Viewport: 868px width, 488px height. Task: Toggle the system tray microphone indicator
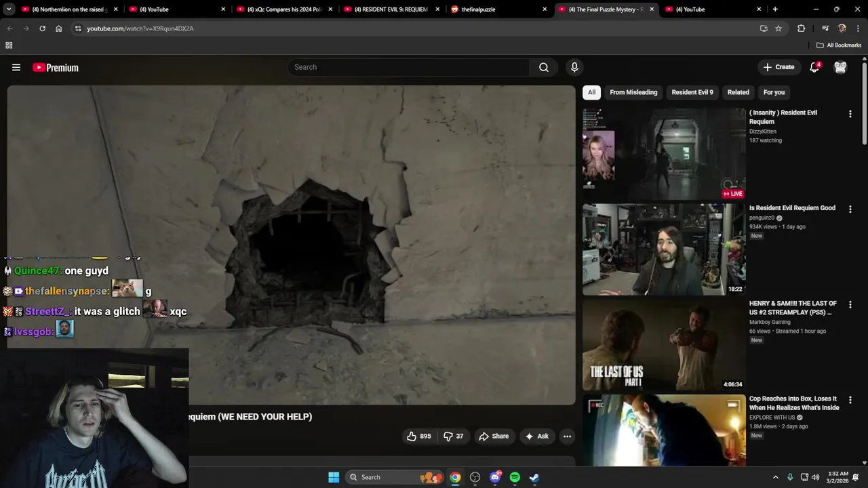[790, 477]
